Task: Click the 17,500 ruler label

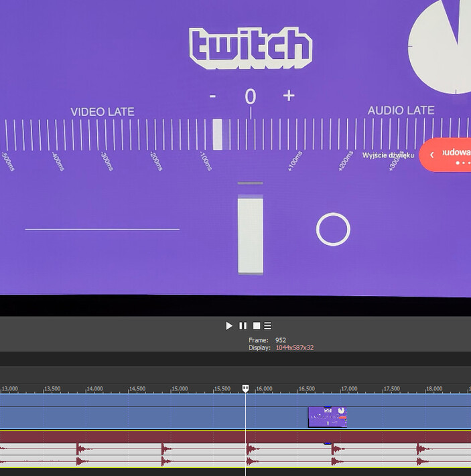Action: coord(392,388)
